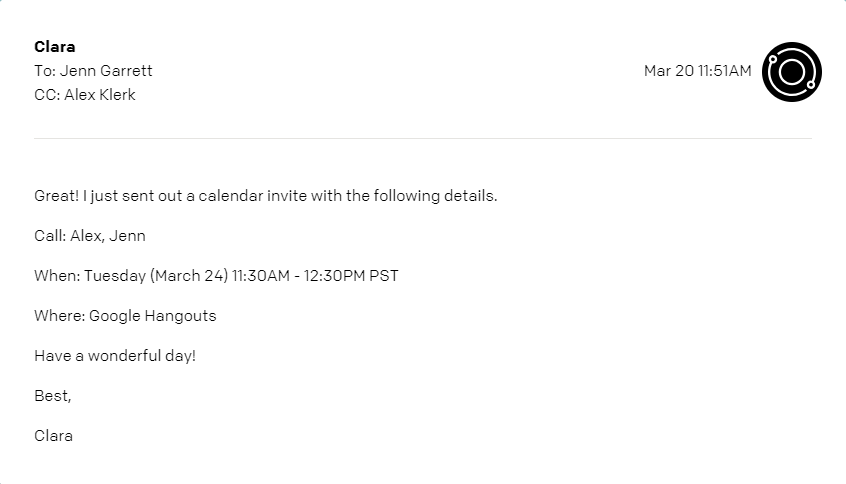Click the horizontal divider below the header

(x=422, y=138)
